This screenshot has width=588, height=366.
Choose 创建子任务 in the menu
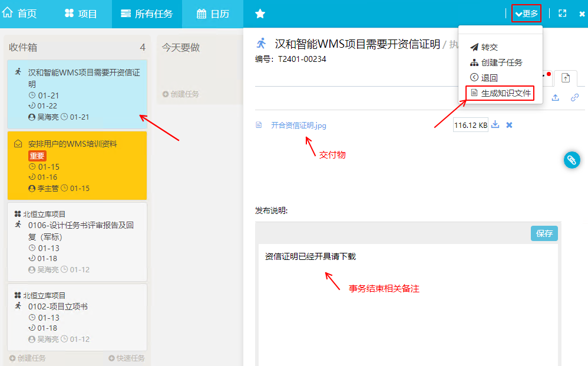point(501,62)
